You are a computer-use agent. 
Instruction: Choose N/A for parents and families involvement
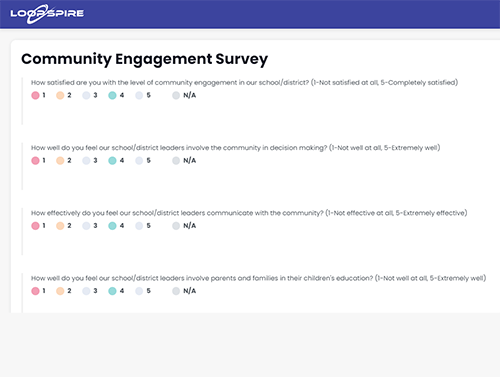176,291
